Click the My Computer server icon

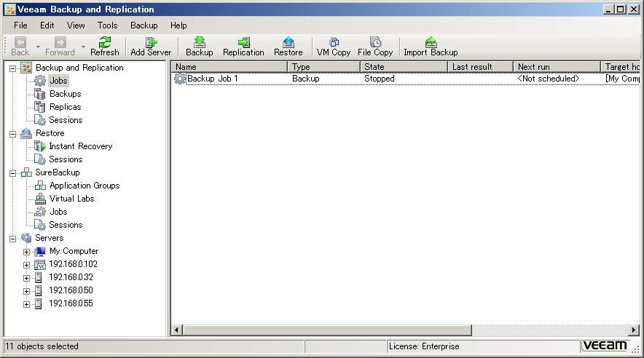pyautogui.click(x=40, y=251)
